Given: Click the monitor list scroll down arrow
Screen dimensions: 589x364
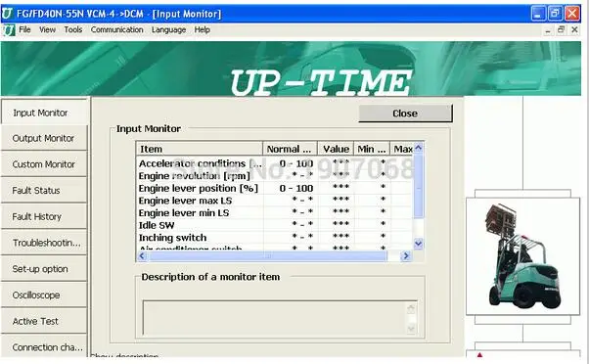Looking at the screenshot, I should [x=419, y=244].
